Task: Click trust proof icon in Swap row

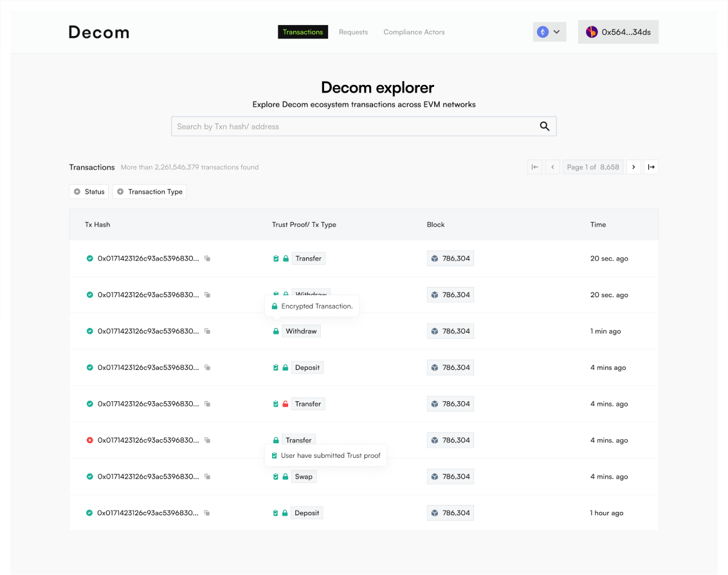Action: click(276, 477)
